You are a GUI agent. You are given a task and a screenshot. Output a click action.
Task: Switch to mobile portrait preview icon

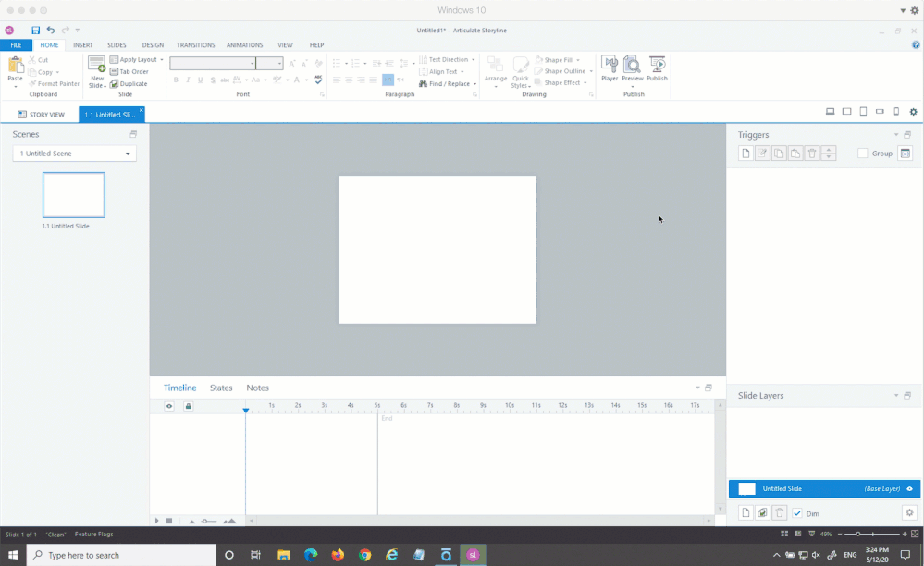coord(895,112)
